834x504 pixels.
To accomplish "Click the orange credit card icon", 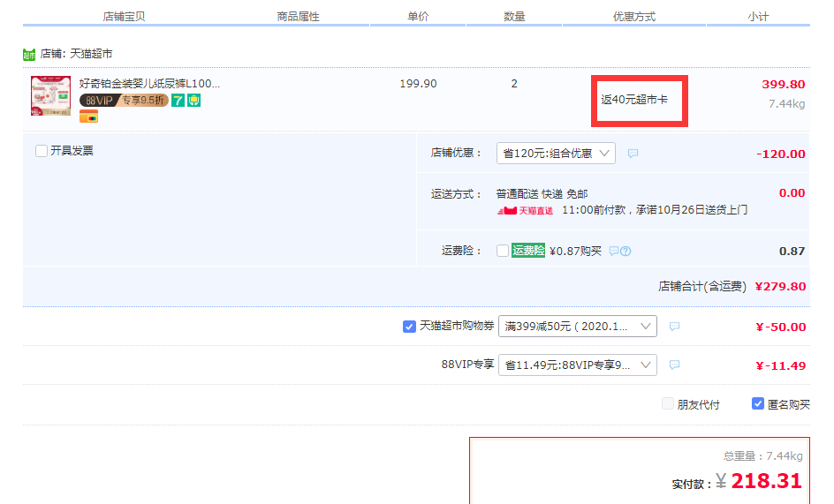I will tap(89, 116).
